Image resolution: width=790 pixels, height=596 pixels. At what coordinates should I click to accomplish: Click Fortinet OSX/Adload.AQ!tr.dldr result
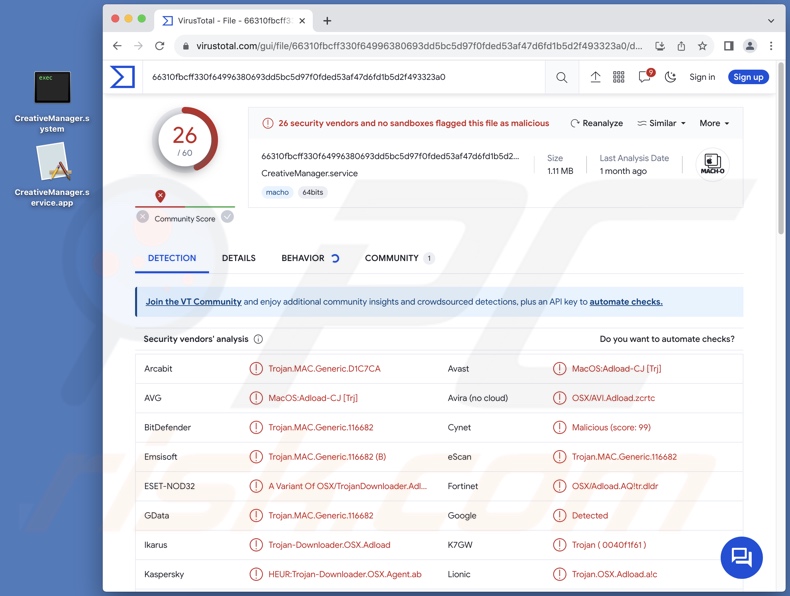tap(615, 486)
